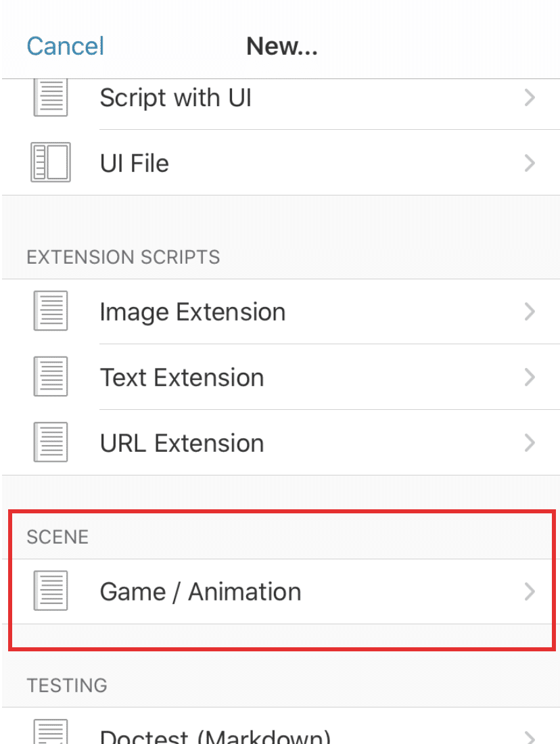Open chevron for Text Extension row
Viewport: 560px width, 744px height.
(530, 377)
